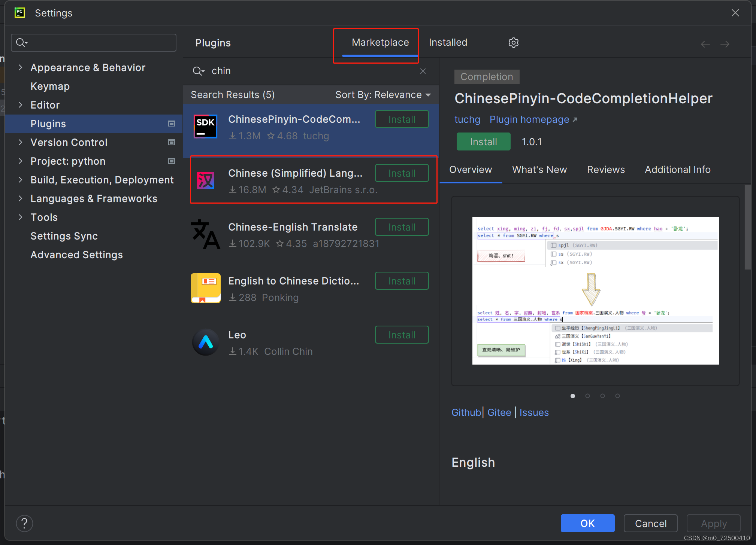756x545 pixels.
Task: Expand the Editor section
Action: pyautogui.click(x=20, y=105)
